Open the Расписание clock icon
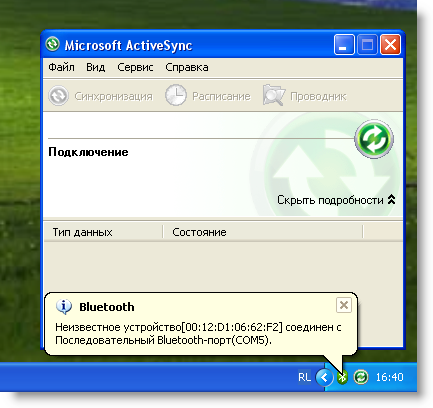The height and width of the screenshot is (408, 433). click(175, 95)
